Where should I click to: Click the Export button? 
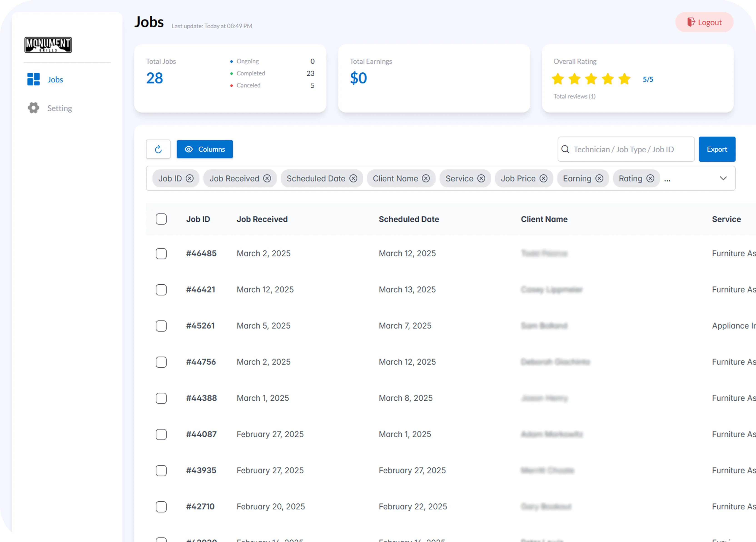[717, 149]
